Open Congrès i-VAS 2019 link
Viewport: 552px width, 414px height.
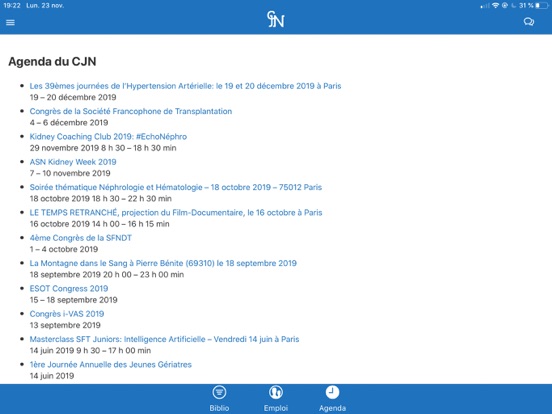click(x=67, y=314)
